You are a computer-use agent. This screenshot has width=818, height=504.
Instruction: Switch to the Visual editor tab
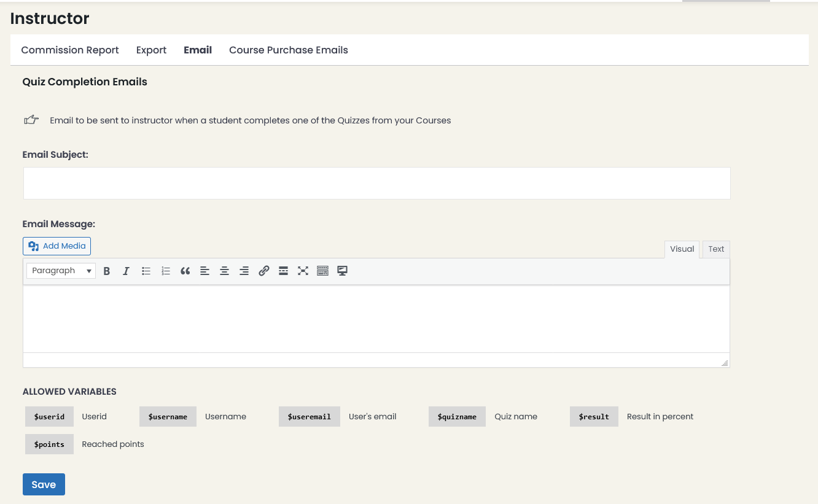tap(682, 249)
